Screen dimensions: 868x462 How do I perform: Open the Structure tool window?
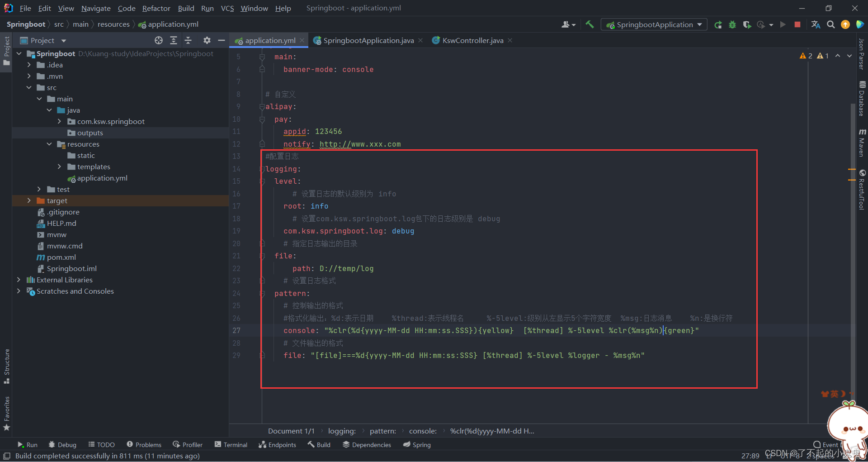pos(6,366)
